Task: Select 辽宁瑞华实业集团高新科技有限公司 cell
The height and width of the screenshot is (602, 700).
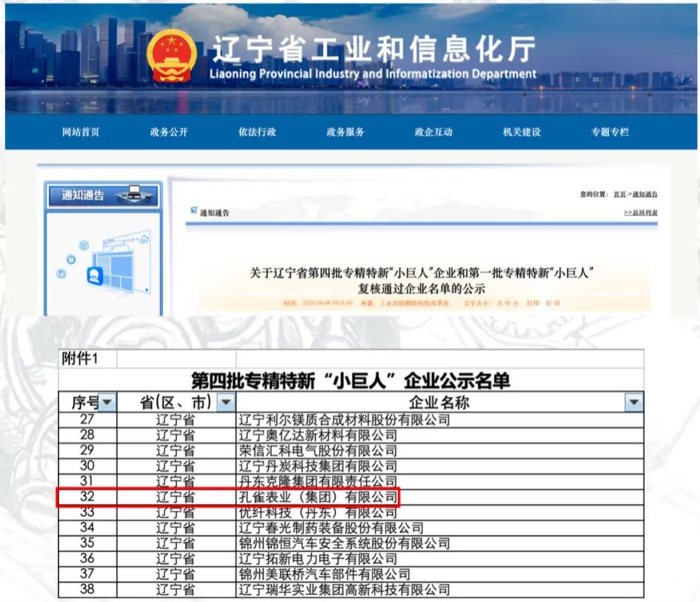Action: (x=440, y=590)
